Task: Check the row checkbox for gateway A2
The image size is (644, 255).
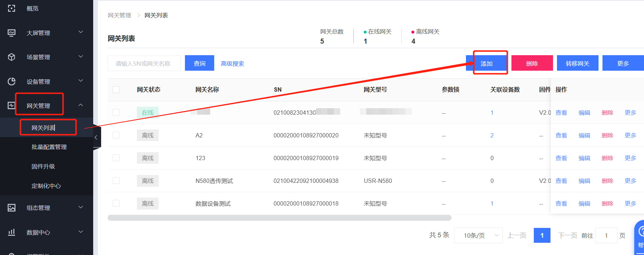Action: coord(116,135)
